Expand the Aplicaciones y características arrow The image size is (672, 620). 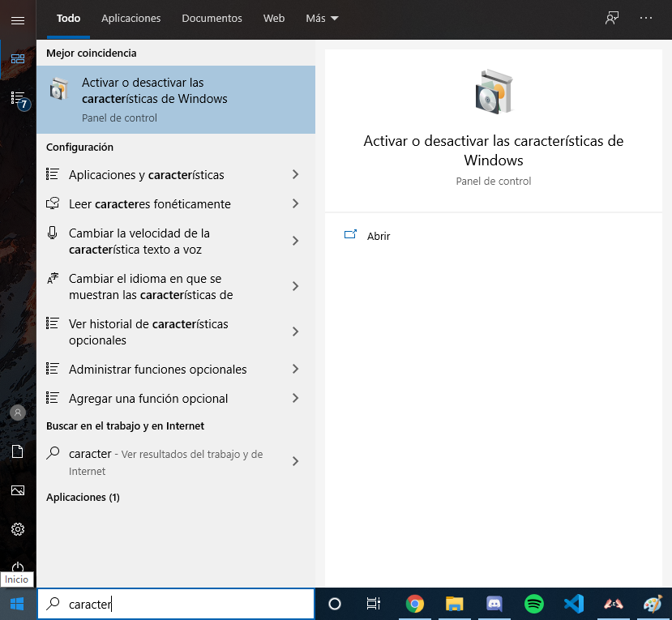[x=295, y=175]
